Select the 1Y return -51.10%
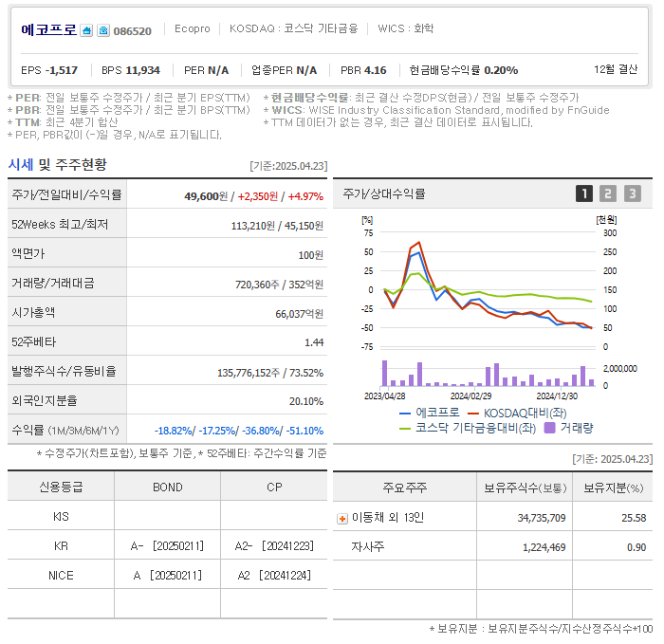 click(304, 431)
